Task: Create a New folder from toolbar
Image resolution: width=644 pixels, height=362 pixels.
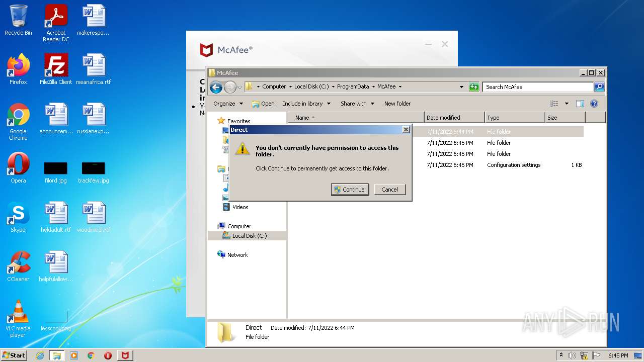Action: coord(397,104)
